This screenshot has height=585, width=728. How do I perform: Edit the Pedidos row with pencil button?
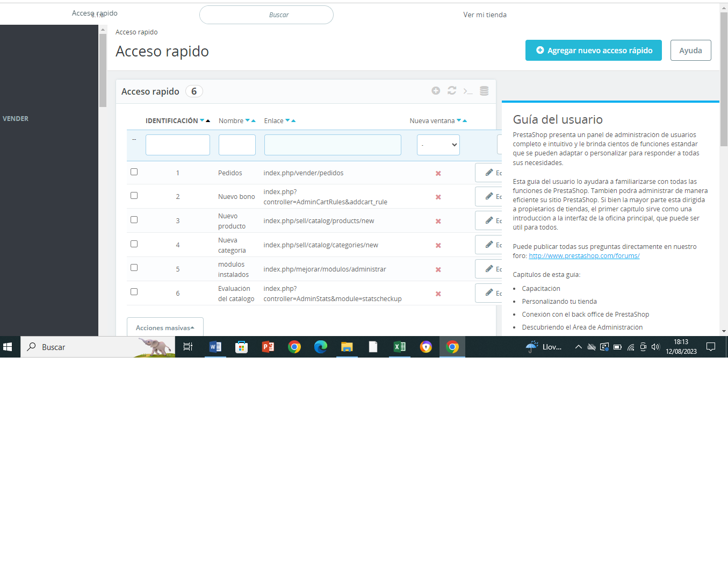[489, 173]
